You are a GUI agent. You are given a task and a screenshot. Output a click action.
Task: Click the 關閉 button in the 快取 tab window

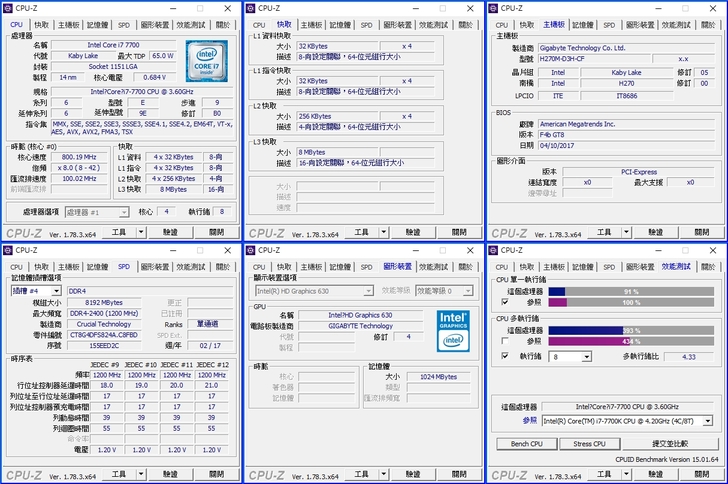tap(459, 232)
